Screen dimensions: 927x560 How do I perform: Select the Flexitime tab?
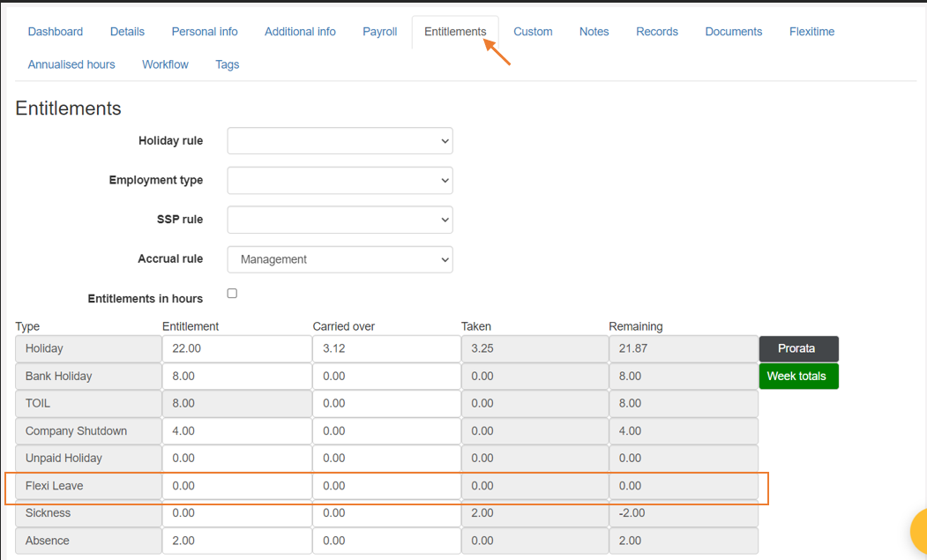pos(811,31)
